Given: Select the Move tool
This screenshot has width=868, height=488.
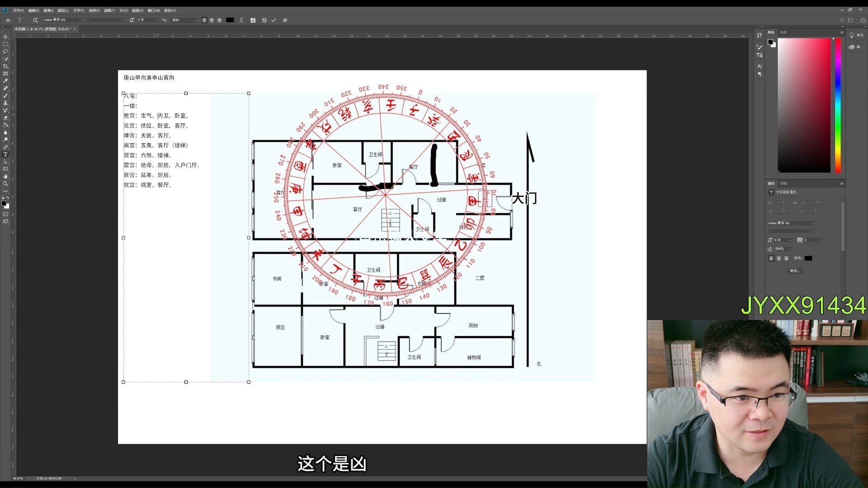Looking at the screenshot, I should (5, 37).
